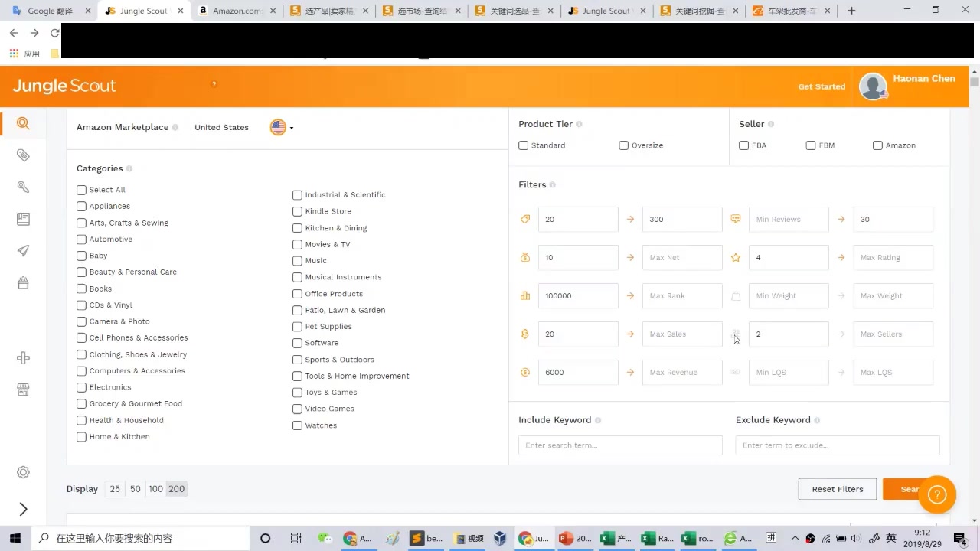Click the reviews speech-bubble filter icon
The width and height of the screenshot is (980, 551).
736,219
